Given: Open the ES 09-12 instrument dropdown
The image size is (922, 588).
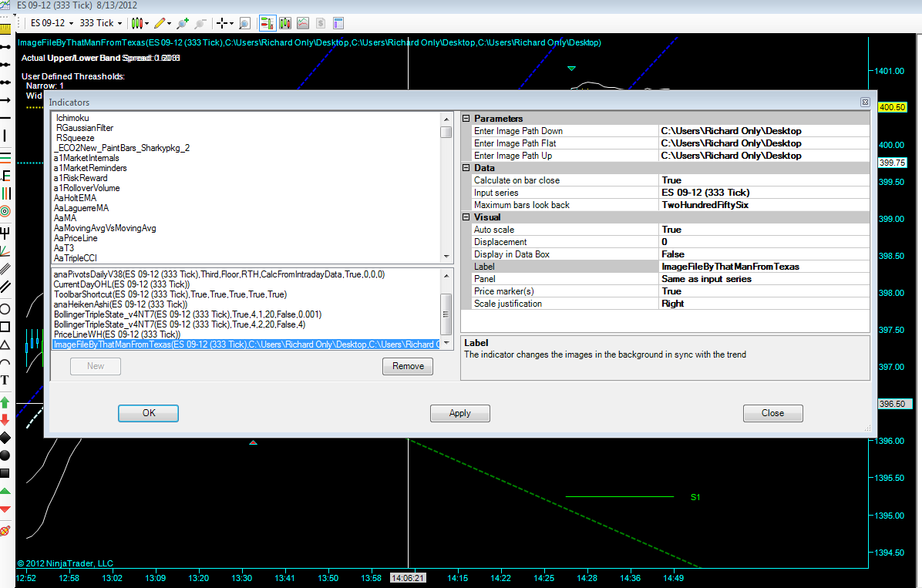Looking at the screenshot, I should 52,24.
